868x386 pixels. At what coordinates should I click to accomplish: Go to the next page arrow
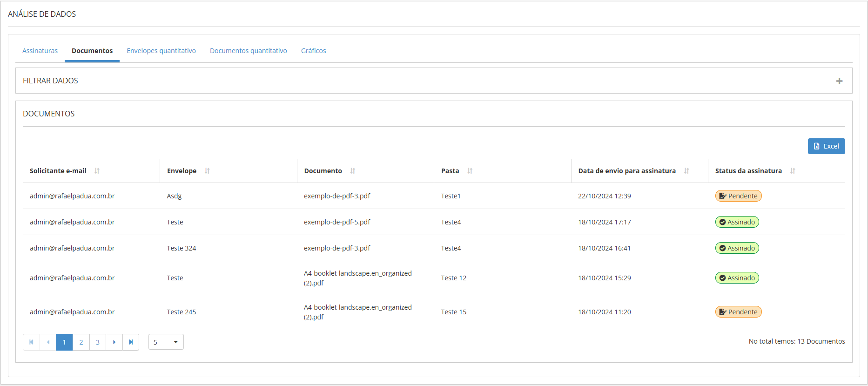[114, 342]
